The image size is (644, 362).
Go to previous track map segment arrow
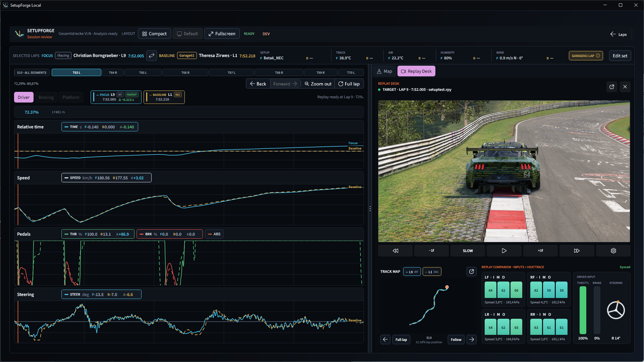[385, 340]
